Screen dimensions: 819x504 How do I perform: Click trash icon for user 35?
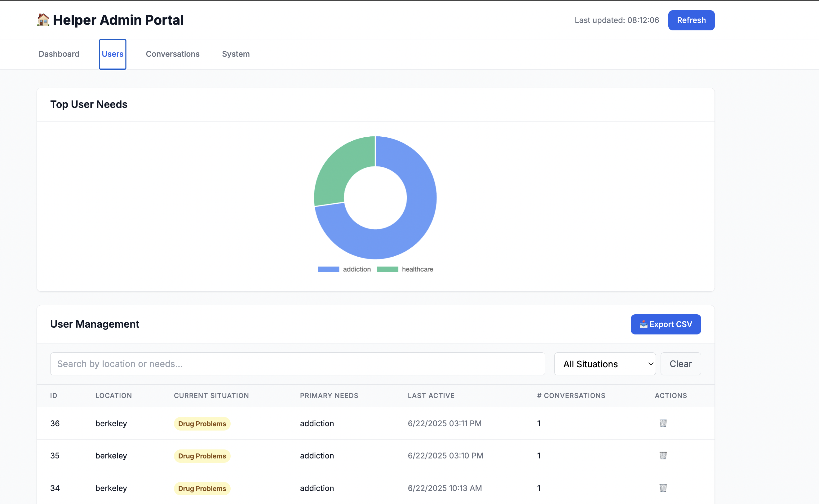coord(663,456)
